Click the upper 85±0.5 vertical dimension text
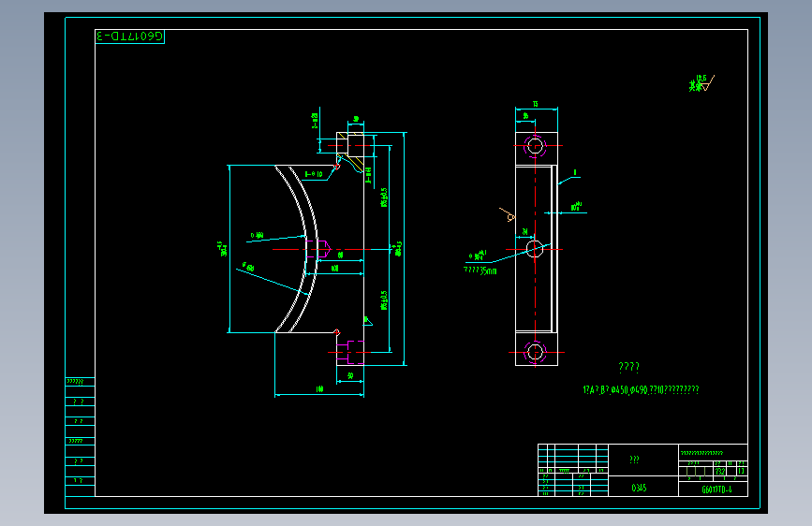The width and height of the screenshot is (812, 526). pos(384,197)
